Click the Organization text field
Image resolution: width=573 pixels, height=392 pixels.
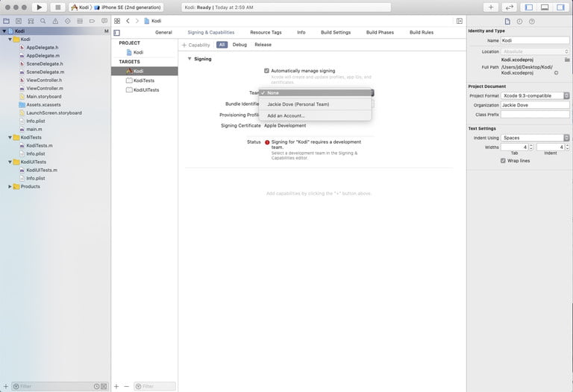(x=535, y=105)
